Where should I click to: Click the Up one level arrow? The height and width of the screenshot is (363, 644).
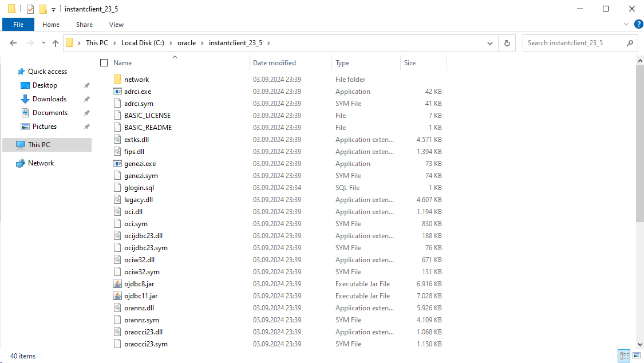coord(56,43)
